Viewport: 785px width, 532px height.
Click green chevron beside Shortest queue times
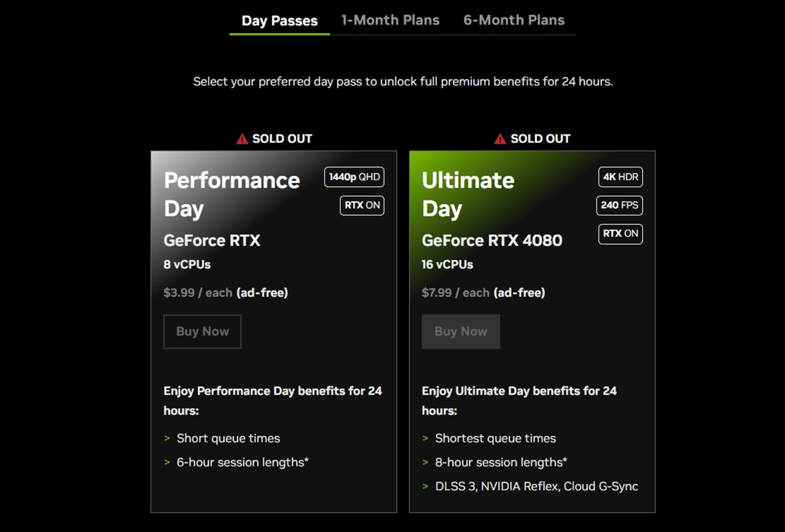(425, 438)
